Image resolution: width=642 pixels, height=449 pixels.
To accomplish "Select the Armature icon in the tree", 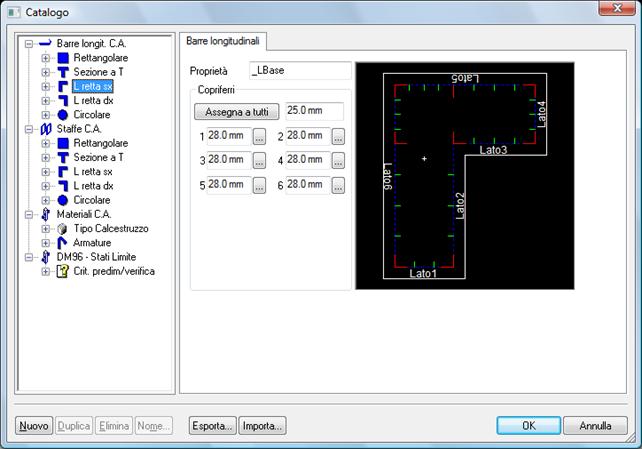I will click(62, 243).
